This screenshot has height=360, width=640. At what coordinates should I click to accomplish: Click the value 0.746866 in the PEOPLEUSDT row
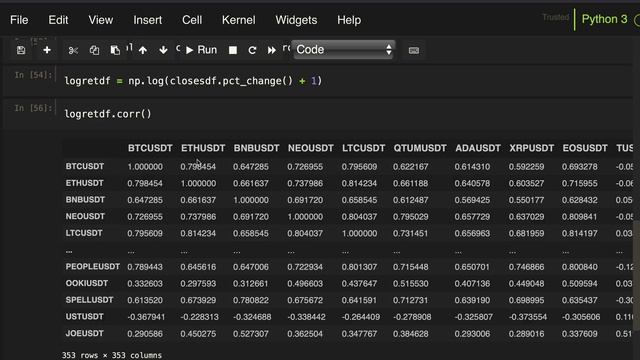tap(526, 267)
